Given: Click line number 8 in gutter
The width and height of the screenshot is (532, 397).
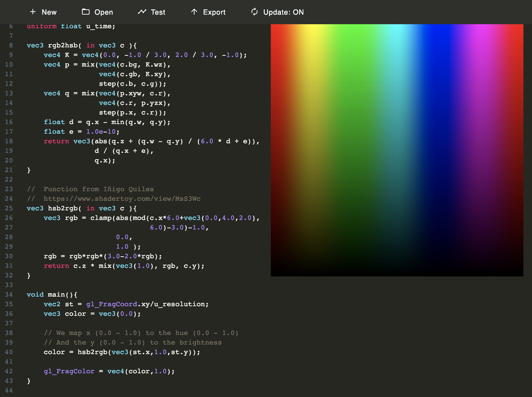Looking at the screenshot, I should point(11,45).
